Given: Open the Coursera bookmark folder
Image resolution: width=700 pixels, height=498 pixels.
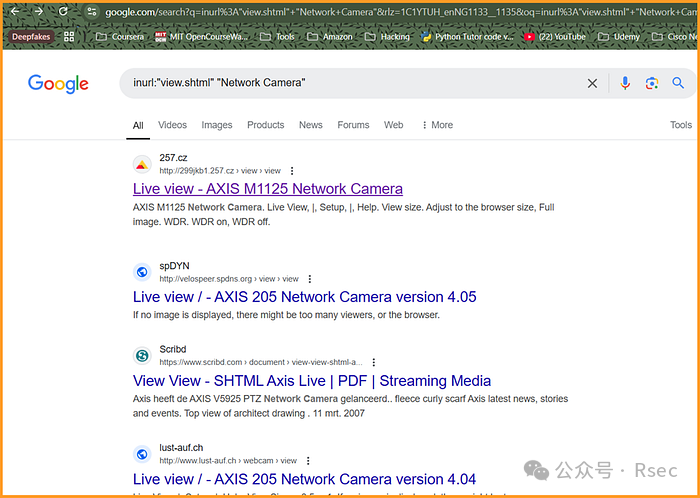Looking at the screenshot, I should coord(120,37).
